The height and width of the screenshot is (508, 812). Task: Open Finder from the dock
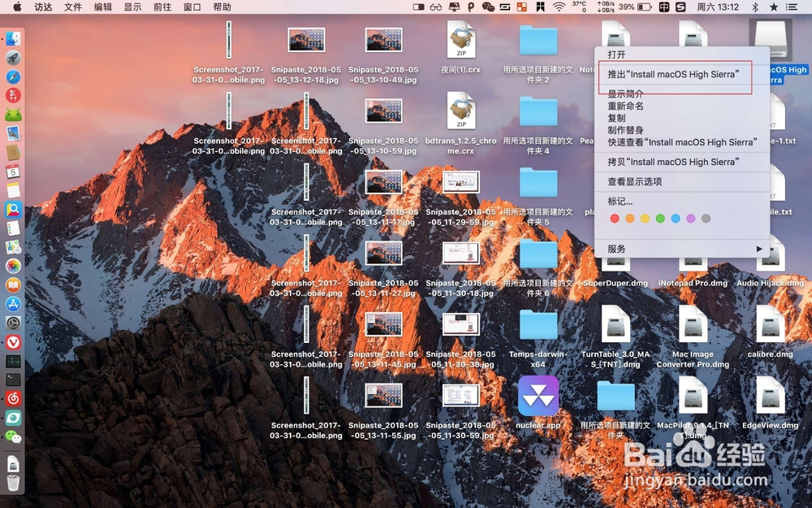(x=14, y=38)
